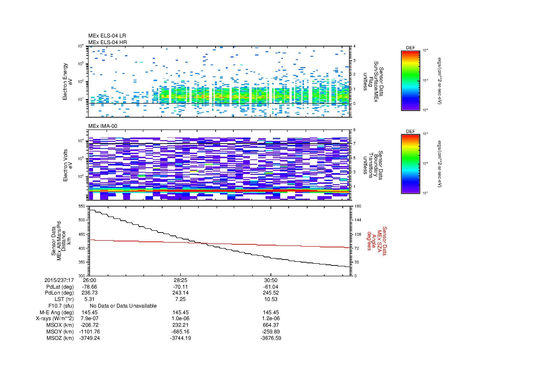Viewport: 555px width, 392px height.
Task: Click the 'M-E Ang (deg)' row label
Action: pos(57,313)
